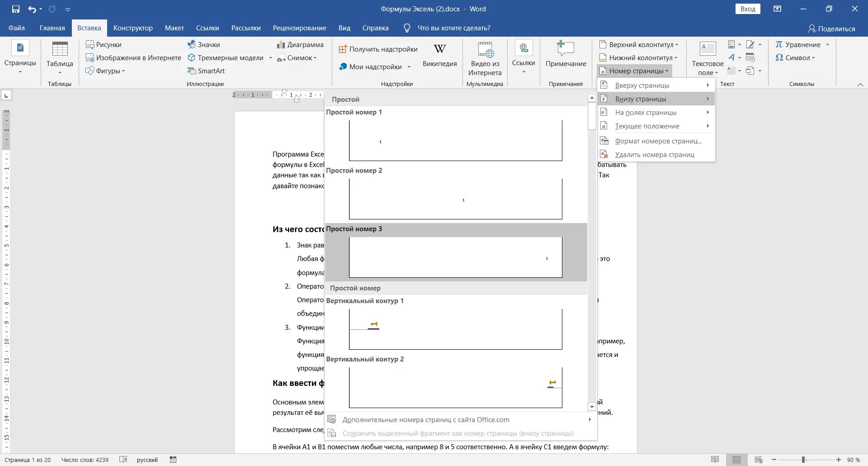Insert Online Video (Видео из Интернета)
The image size is (868, 466).
click(485, 59)
